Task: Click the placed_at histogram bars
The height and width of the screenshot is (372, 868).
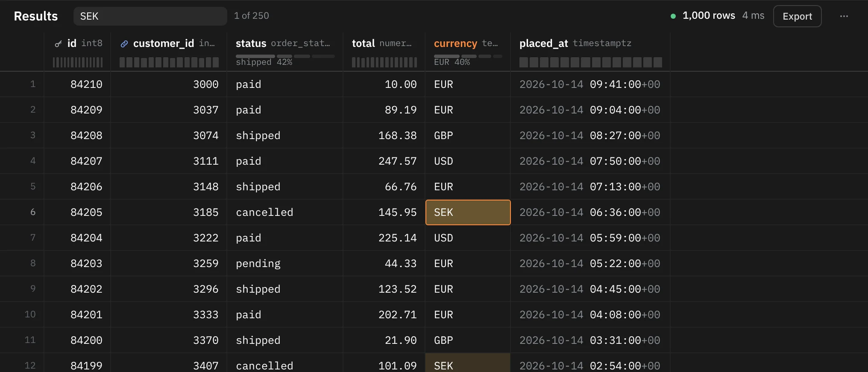Action: (x=590, y=62)
